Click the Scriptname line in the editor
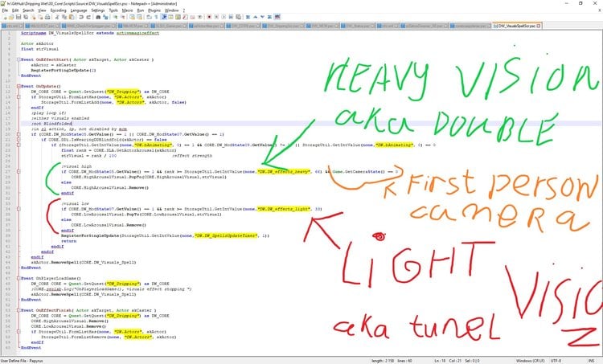The width and height of the screenshot is (603, 364). pos(90,33)
